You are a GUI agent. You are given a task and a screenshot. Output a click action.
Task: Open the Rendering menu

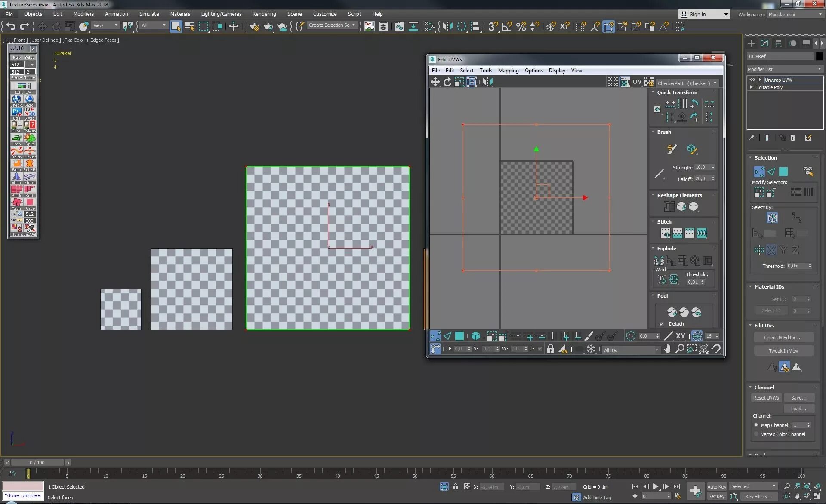[264, 14]
